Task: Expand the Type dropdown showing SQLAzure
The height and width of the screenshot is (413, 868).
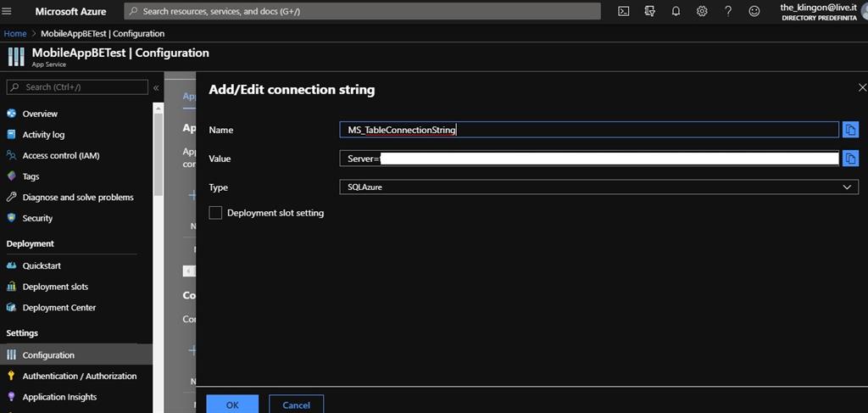Action: [x=598, y=187]
